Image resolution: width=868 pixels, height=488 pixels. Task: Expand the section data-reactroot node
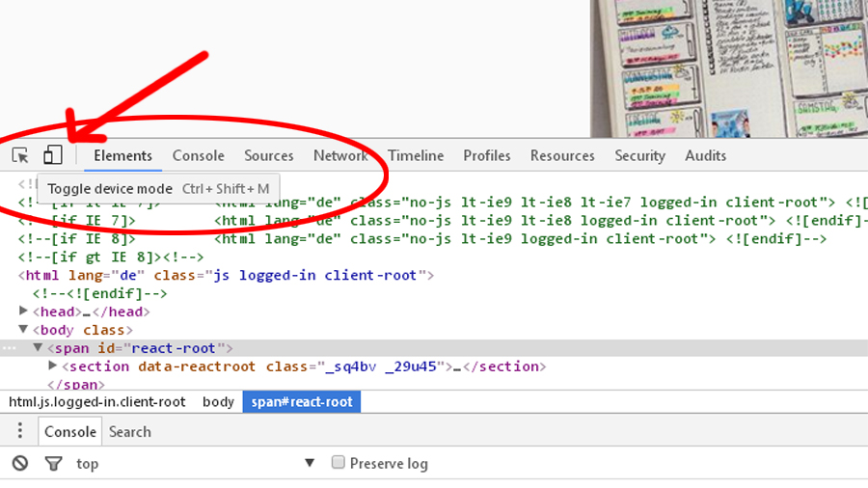[x=53, y=366]
